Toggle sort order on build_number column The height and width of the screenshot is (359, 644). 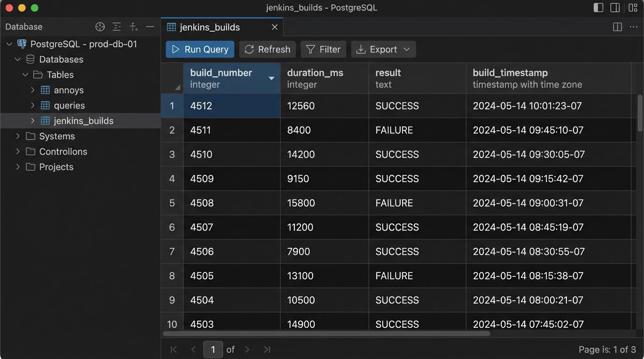tap(271, 78)
